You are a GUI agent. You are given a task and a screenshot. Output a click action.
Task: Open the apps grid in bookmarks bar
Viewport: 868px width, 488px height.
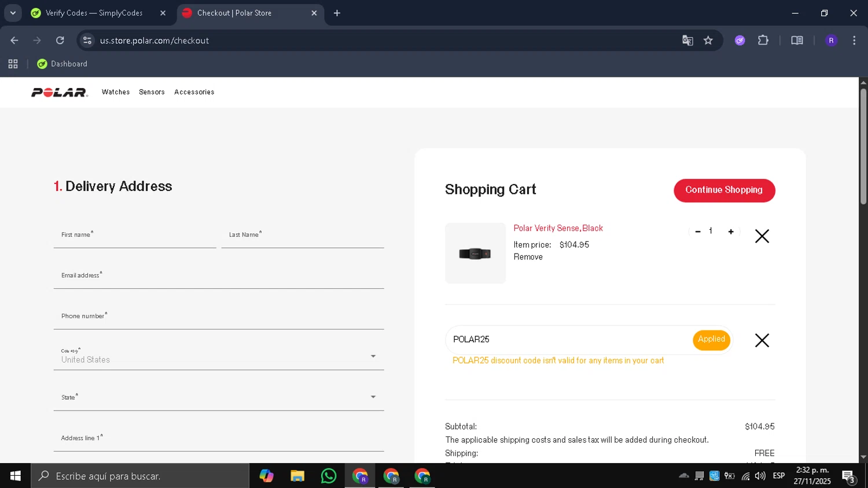[x=13, y=64]
